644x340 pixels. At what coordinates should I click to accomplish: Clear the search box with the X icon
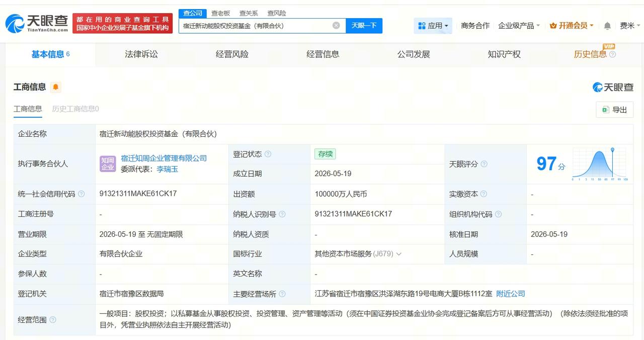point(336,26)
